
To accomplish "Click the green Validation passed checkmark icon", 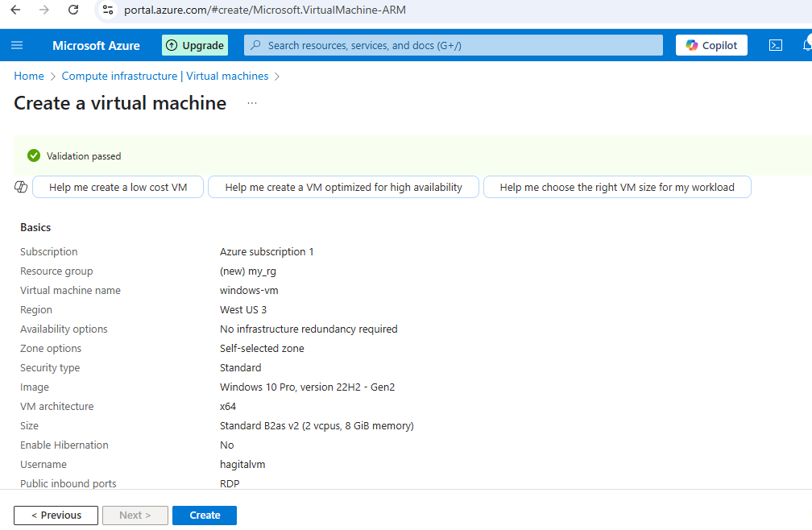I will [34, 155].
